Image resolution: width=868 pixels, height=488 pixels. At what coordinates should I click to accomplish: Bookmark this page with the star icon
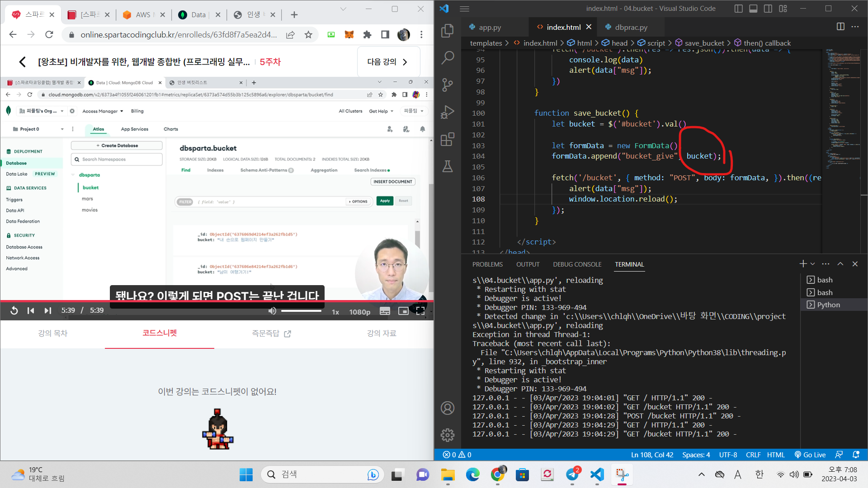click(308, 35)
